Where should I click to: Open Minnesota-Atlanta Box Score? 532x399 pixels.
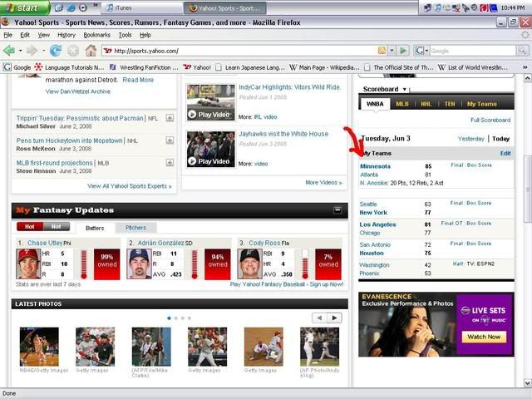click(x=479, y=165)
